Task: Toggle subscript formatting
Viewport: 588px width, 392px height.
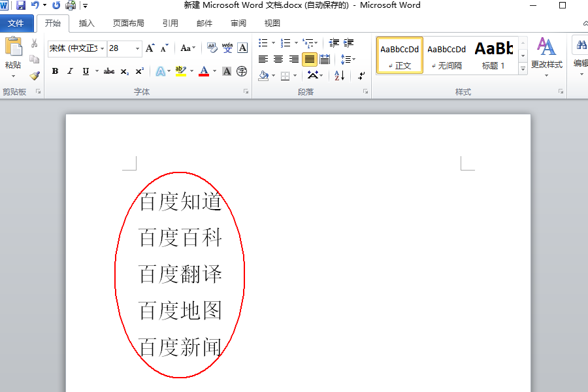Action: [x=125, y=71]
